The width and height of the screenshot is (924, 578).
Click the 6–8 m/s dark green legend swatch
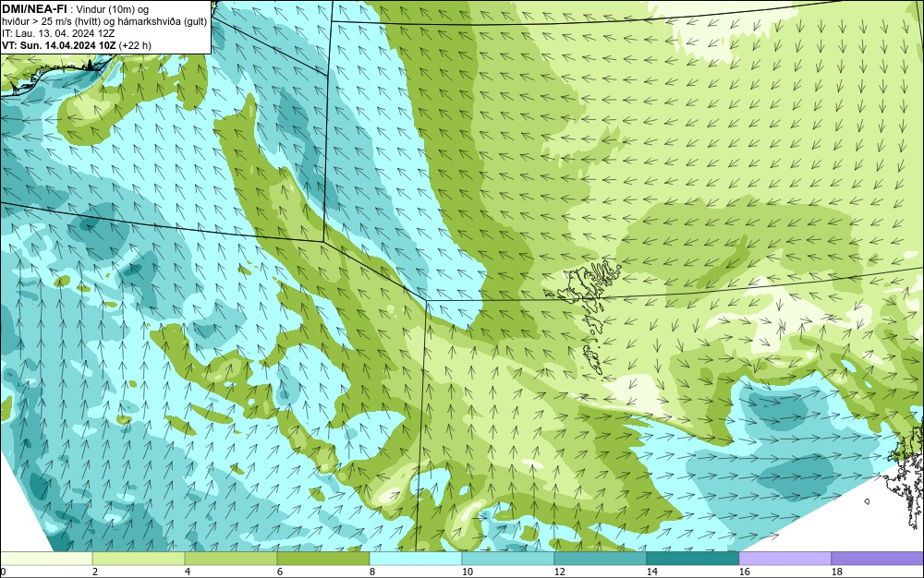pyautogui.click(x=323, y=559)
